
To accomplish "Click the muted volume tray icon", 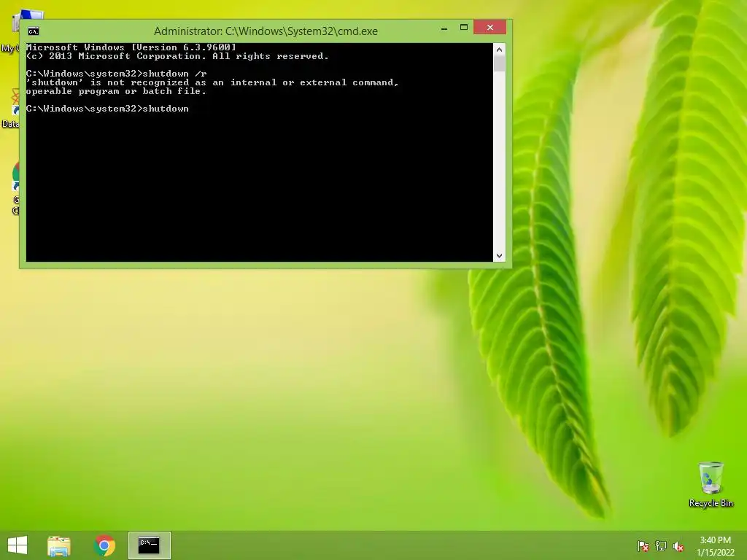I will [678, 546].
